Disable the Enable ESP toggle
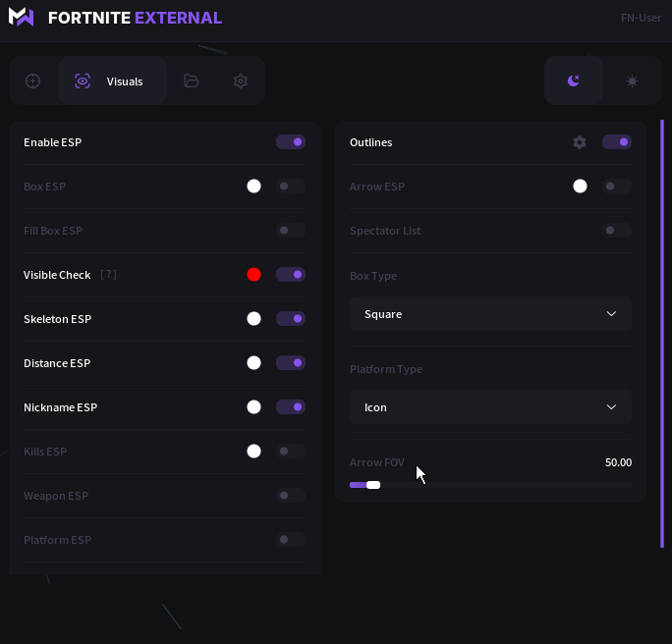The width and height of the screenshot is (672, 644). pos(291,142)
